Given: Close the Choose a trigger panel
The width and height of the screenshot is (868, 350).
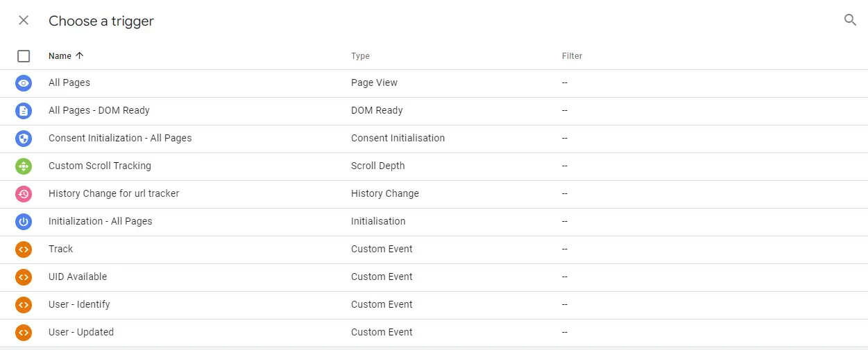Looking at the screenshot, I should [x=24, y=20].
